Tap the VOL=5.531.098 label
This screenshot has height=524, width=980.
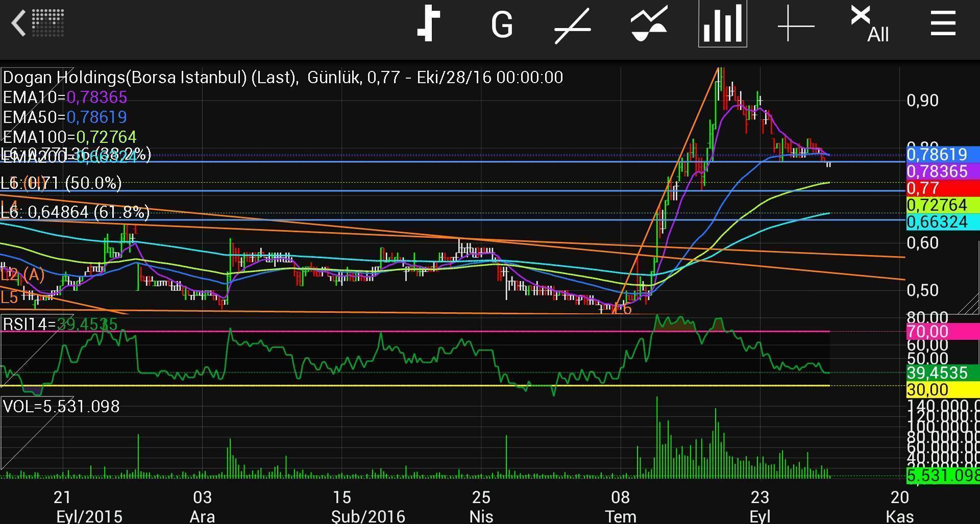61,406
